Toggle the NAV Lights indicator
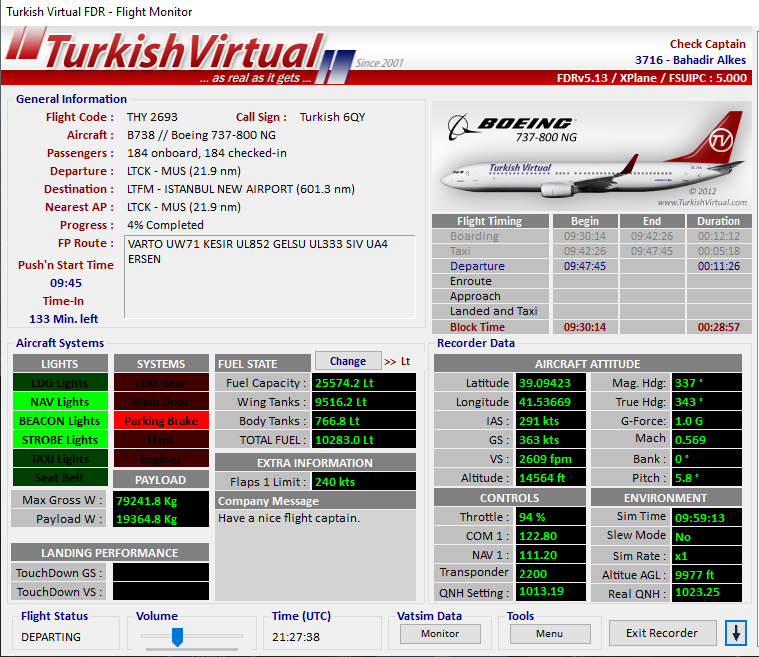Viewport: 759px width, 657px height. 60,401
